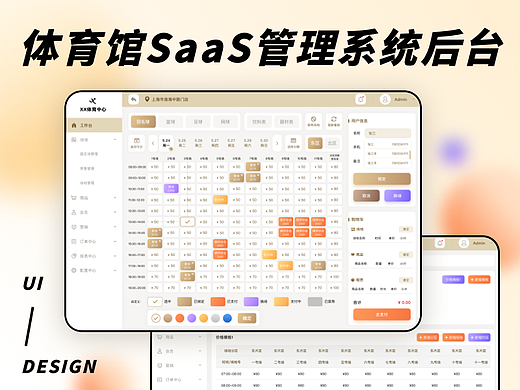Switch to the 足球 football tab
This screenshot has height=390, width=520.
[198, 122]
